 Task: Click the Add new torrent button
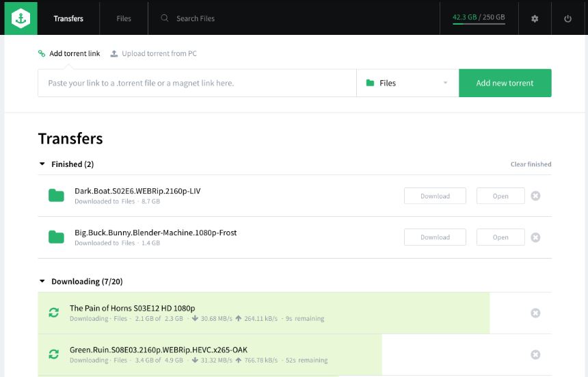(x=505, y=83)
